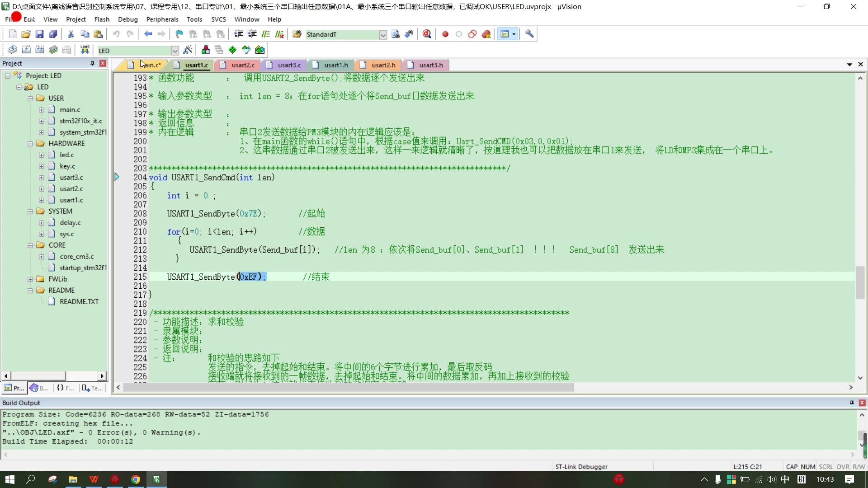Open the Peripherals menu

pos(162,19)
